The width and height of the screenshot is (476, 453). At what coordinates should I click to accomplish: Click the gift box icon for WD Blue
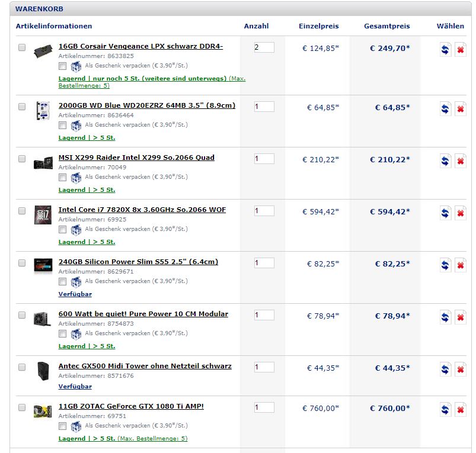tap(76, 126)
